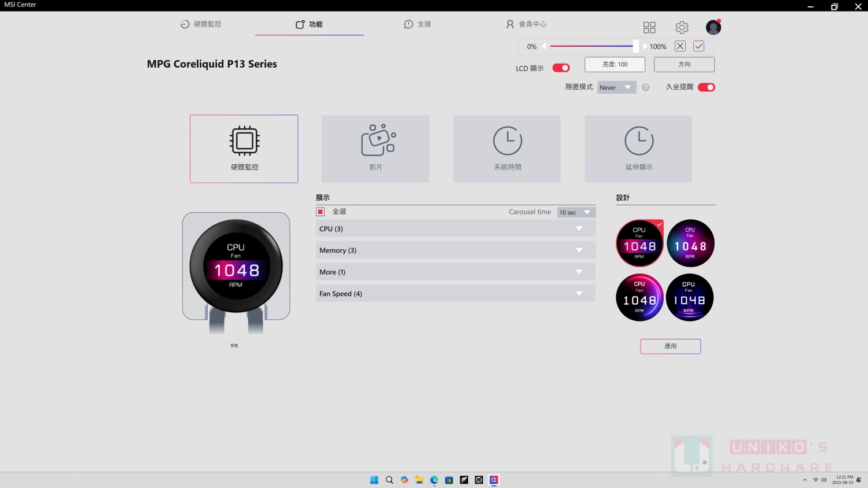Open Windows taskbar search
This screenshot has height=488, width=868.
(389, 480)
